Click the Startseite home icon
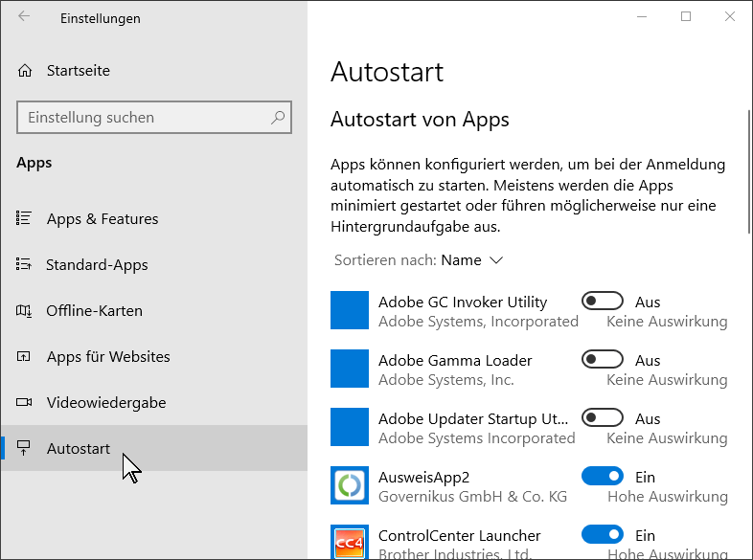753x560 pixels. click(x=25, y=71)
